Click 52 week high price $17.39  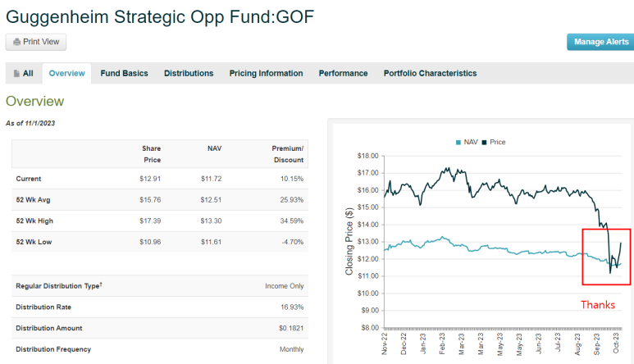pos(150,221)
